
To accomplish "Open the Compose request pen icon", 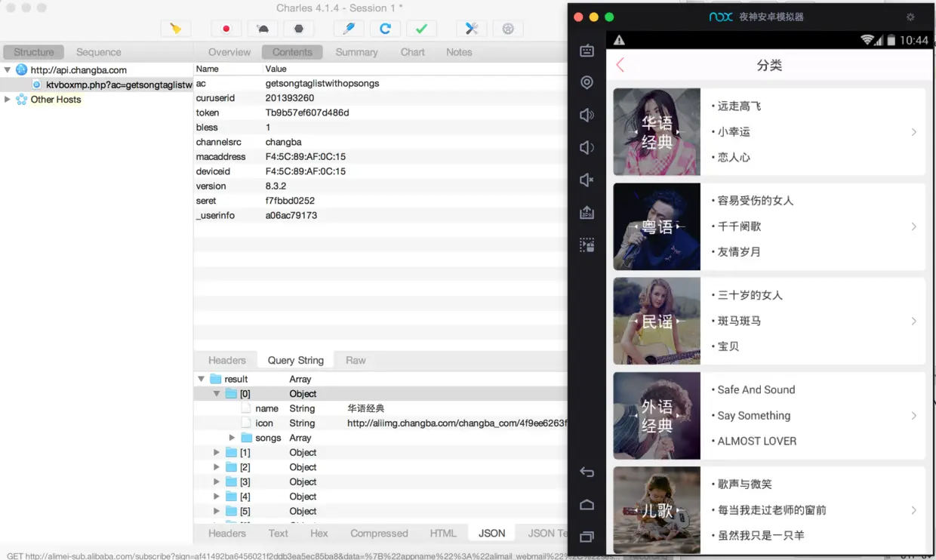I will [x=348, y=28].
